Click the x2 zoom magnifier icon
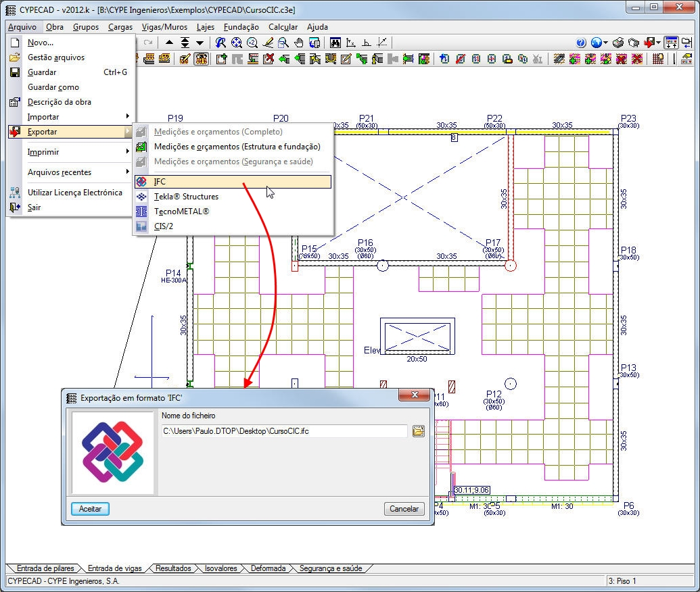The width and height of the screenshot is (700, 592). point(252,43)
